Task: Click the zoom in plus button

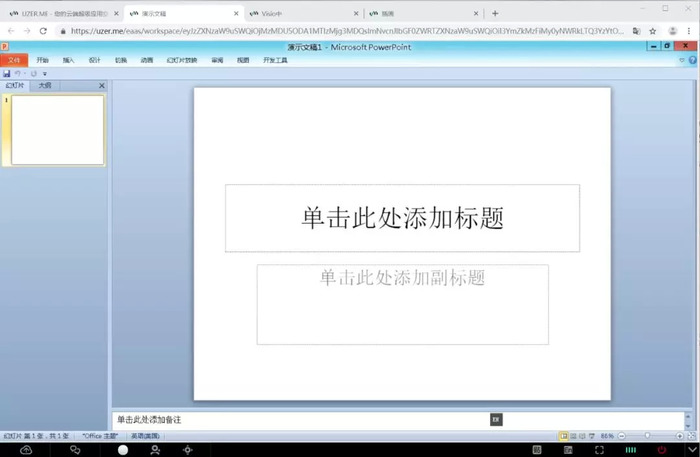Action: 679,436
